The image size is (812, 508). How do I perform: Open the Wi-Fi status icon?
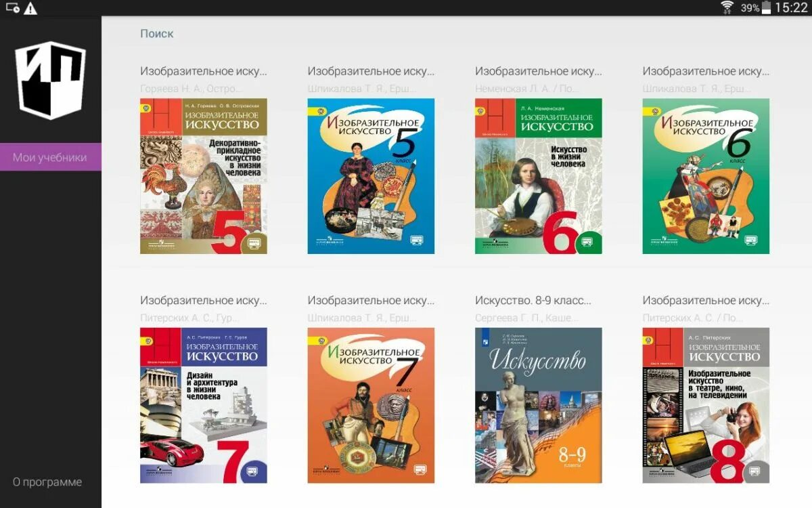(x=727, y=7)
